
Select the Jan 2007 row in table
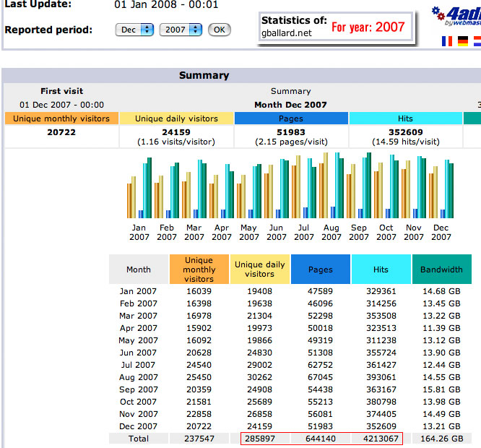(290, 291)
